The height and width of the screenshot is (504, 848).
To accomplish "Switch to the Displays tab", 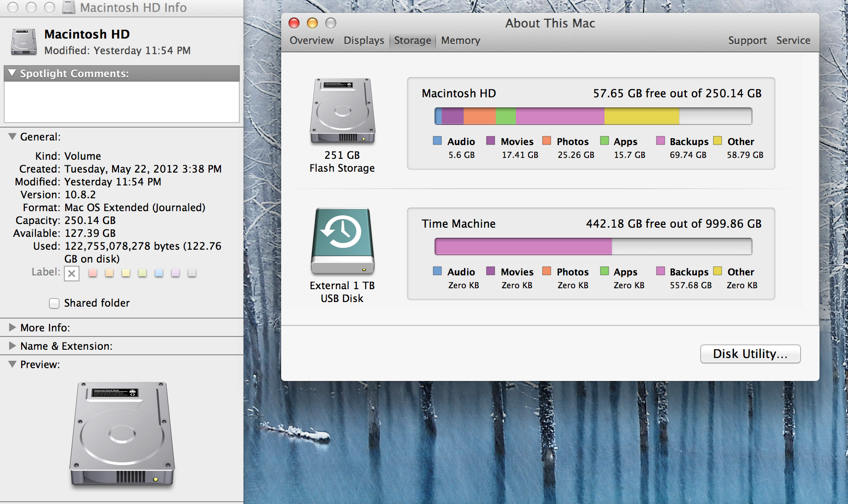I will tap(364, 40).
